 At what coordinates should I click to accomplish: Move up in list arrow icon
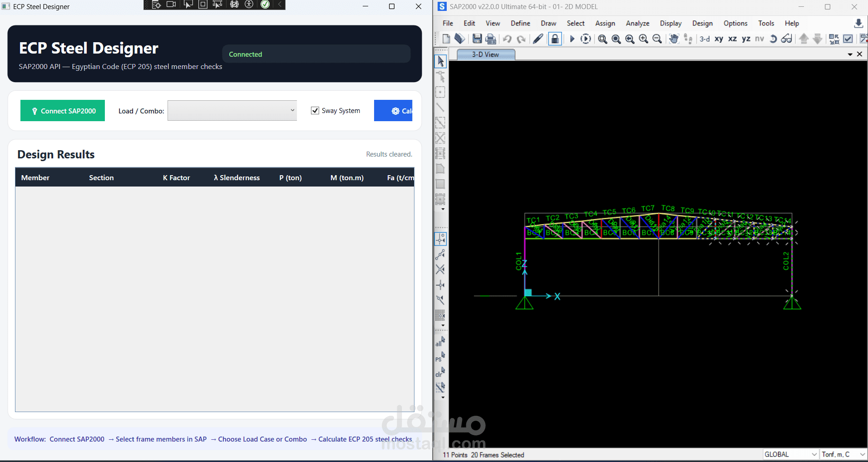click(804, 39)
